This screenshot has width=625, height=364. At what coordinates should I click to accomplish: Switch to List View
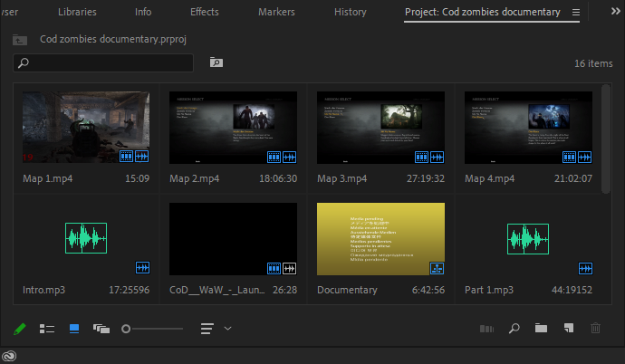tap(47, 329)
